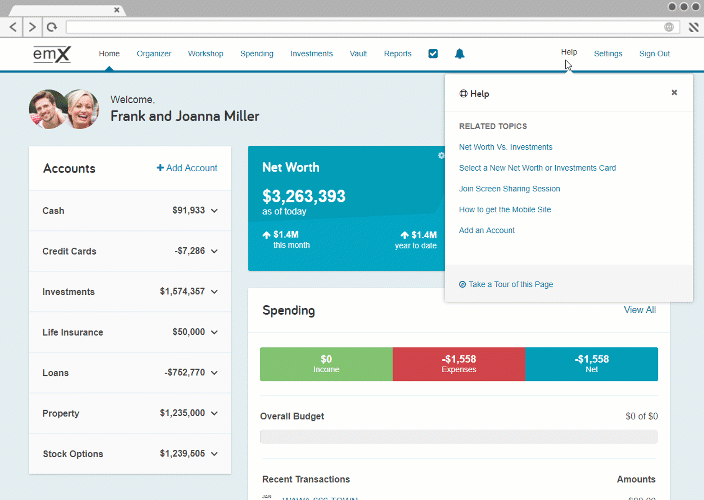
Task: Click the $3,263,393 net worth value
Action: click(304, 196)
